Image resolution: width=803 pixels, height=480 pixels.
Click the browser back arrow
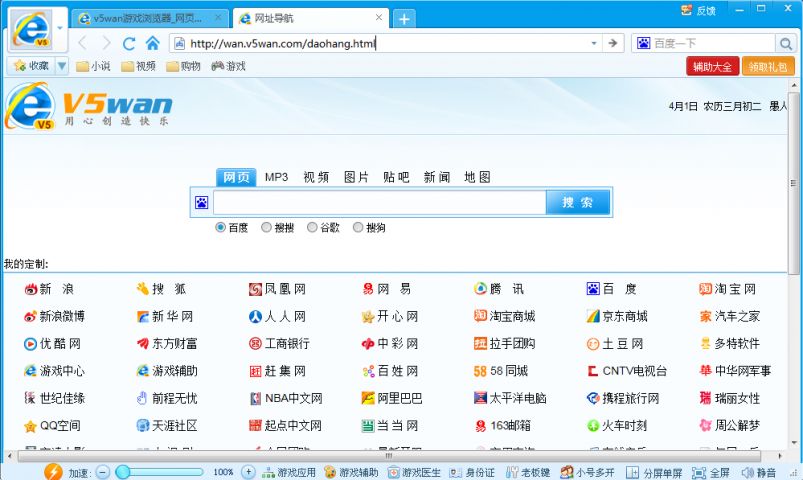83,44
